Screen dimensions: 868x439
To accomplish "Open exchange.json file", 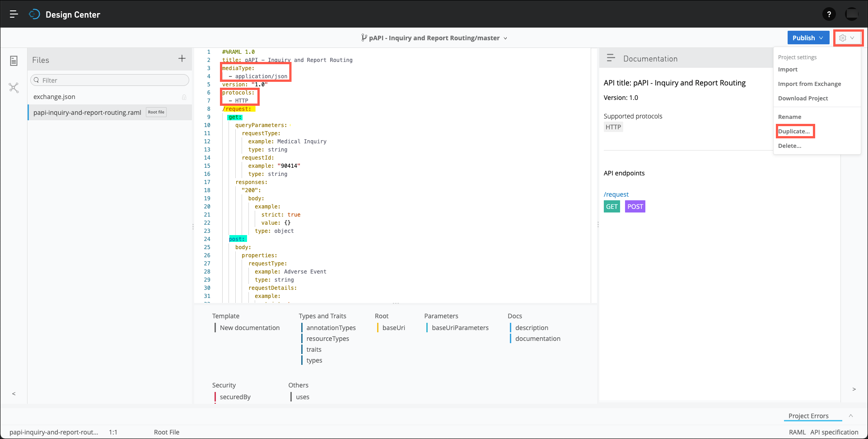I will click(x=54, y=97).
